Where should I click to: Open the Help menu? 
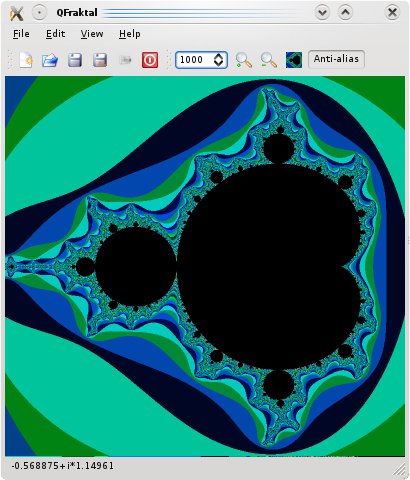click(x=130, y=34)
